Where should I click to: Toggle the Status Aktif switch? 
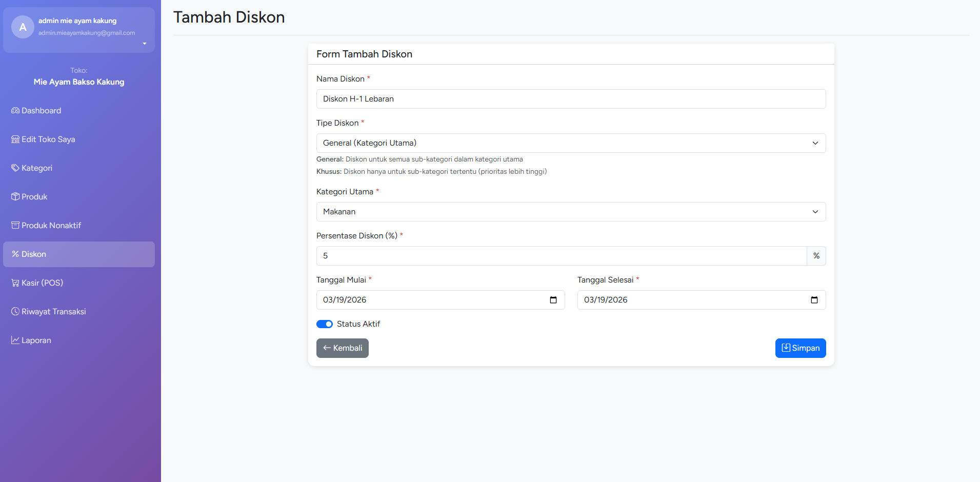point(325,324)
